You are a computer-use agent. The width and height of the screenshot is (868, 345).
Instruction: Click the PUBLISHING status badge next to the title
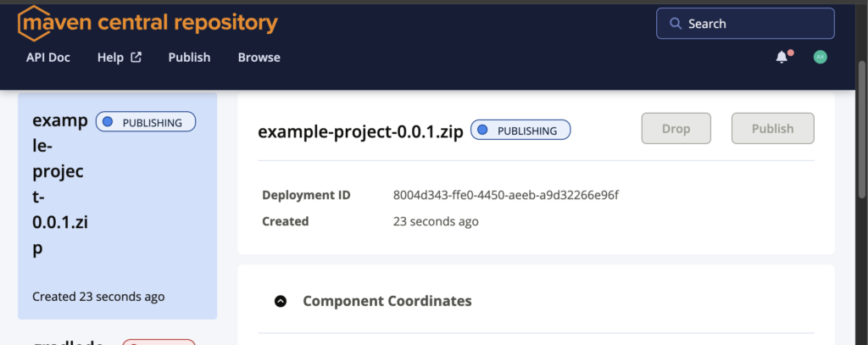coord(520,131)
